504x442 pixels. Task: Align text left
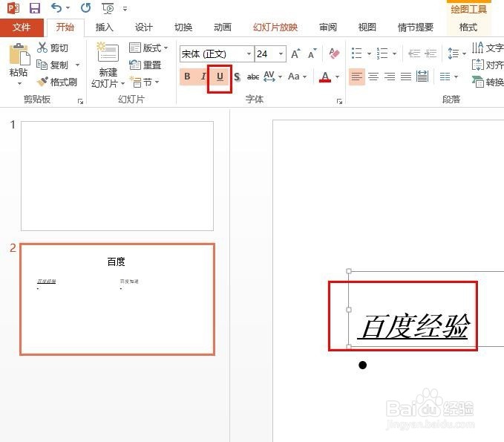click(x=357, y=77)
